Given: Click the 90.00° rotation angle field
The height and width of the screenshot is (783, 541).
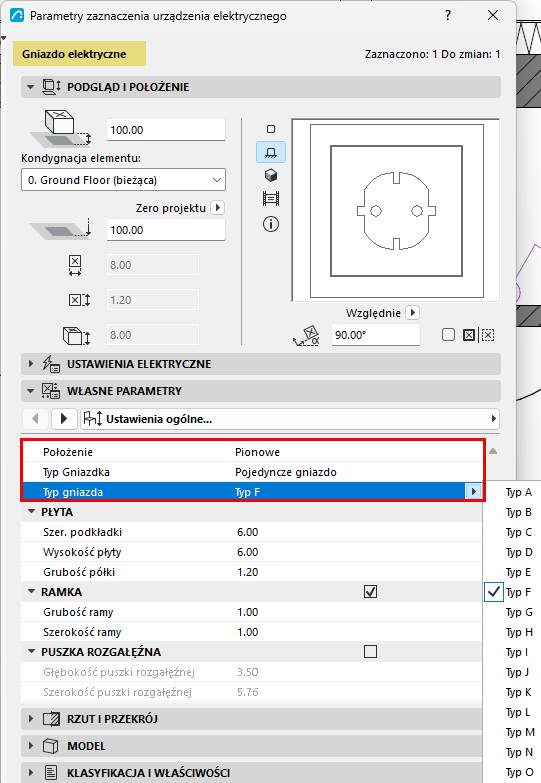Looking at the screenshot, I should click(376, 335).
